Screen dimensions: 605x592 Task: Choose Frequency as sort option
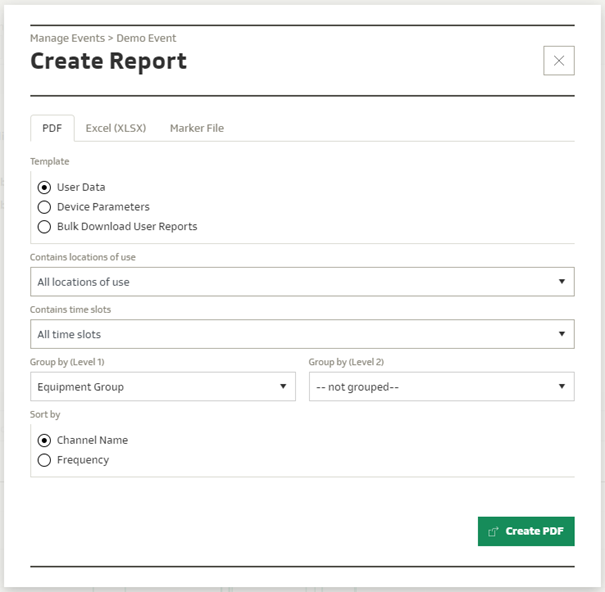(44, 460)
